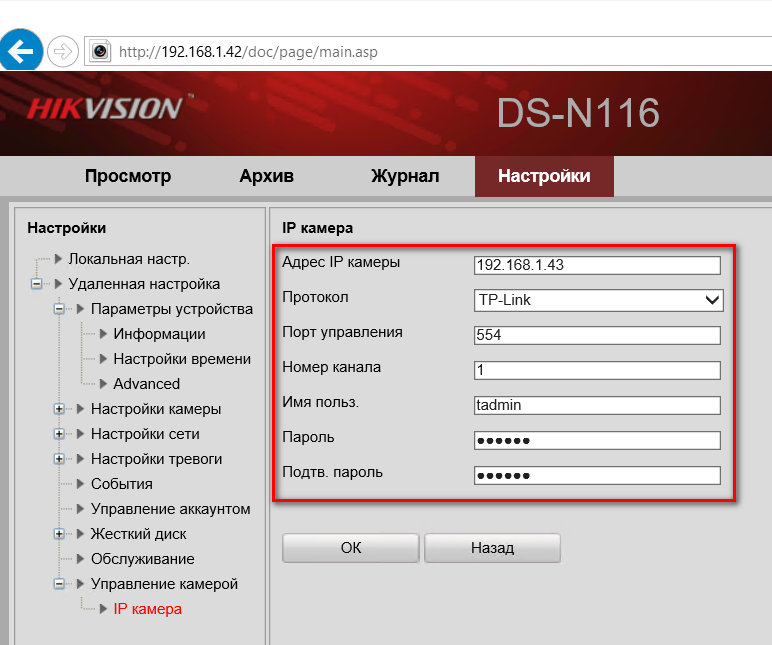This screenshot has width=772, height=645.
Task: Switch to the Архив tab
Action: (266, 176)
